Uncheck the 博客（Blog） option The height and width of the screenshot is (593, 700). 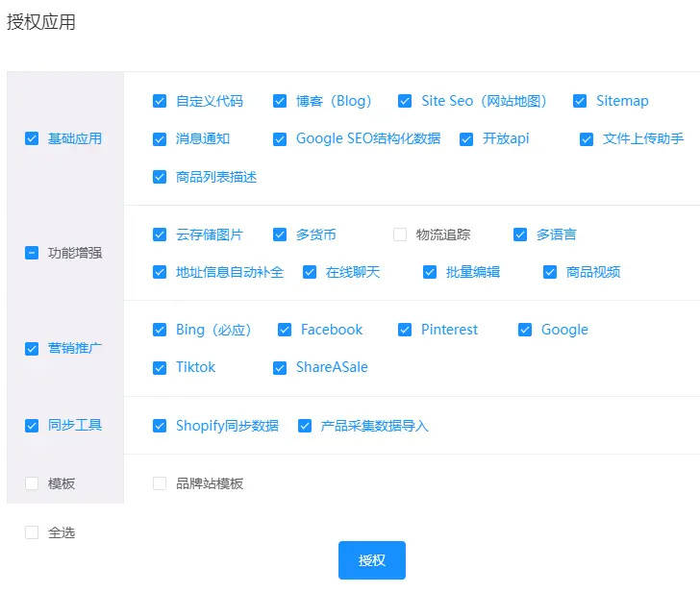pos(280,101)
